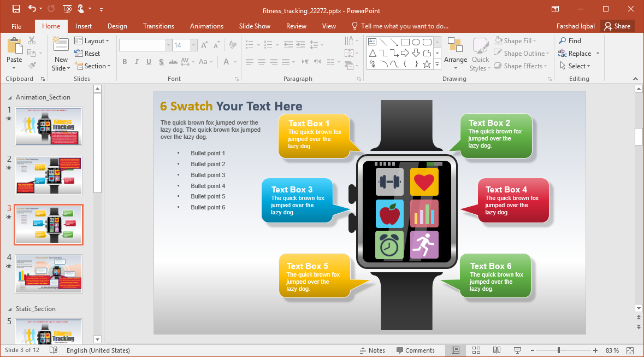Start Slide Show from status bar icon
644x357 pixels.
point(517,350)
